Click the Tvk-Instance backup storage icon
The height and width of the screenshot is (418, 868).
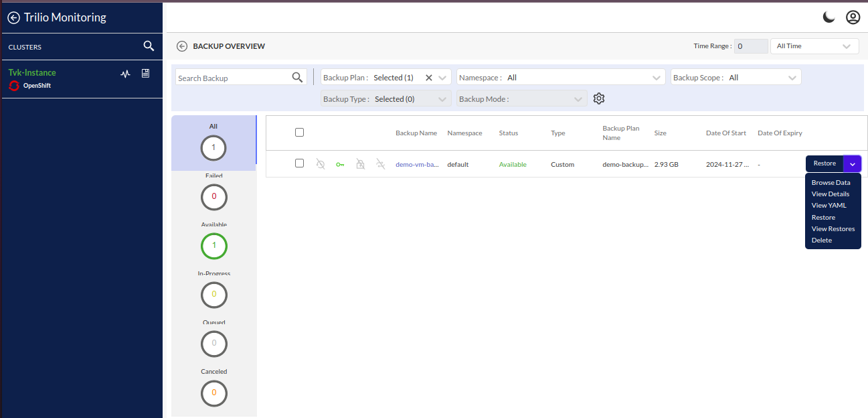click(145, 73)
